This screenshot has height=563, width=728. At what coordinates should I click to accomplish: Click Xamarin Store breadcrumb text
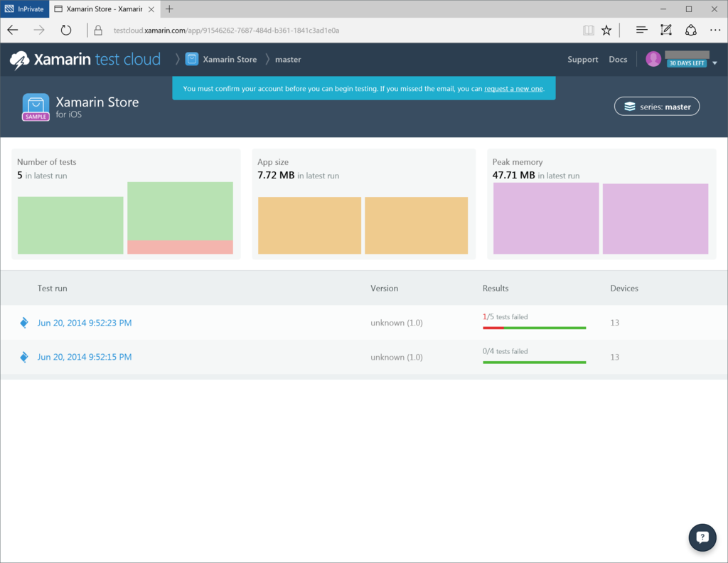pos(230,60)
